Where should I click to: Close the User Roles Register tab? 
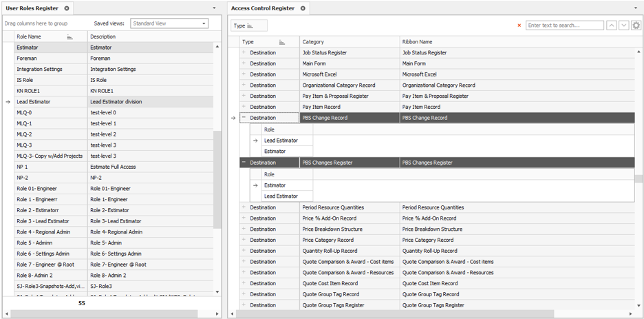click(x=67, y=8)
